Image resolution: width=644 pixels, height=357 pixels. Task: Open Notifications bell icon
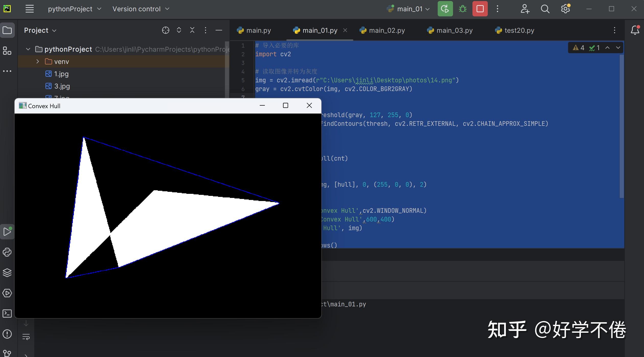[x=635, y=30]
